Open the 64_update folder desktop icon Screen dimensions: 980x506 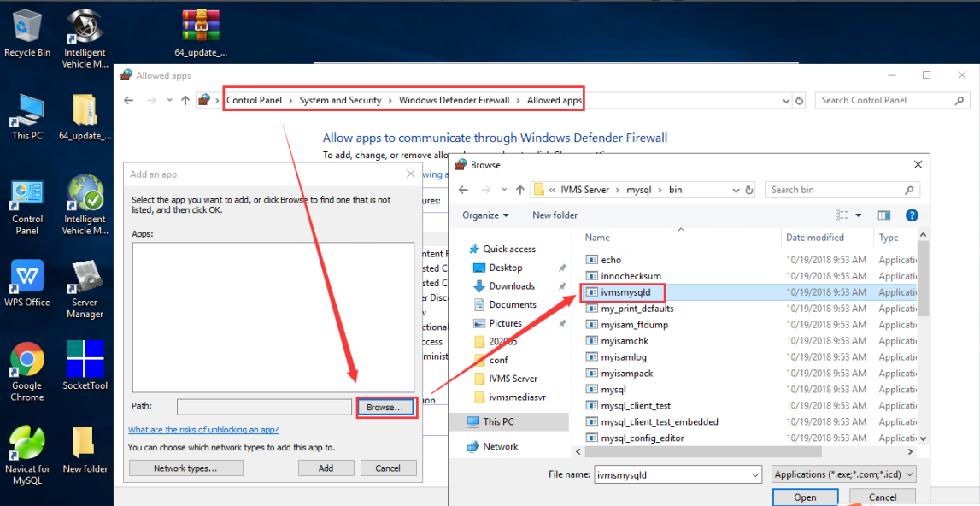(x=85, y=117)
